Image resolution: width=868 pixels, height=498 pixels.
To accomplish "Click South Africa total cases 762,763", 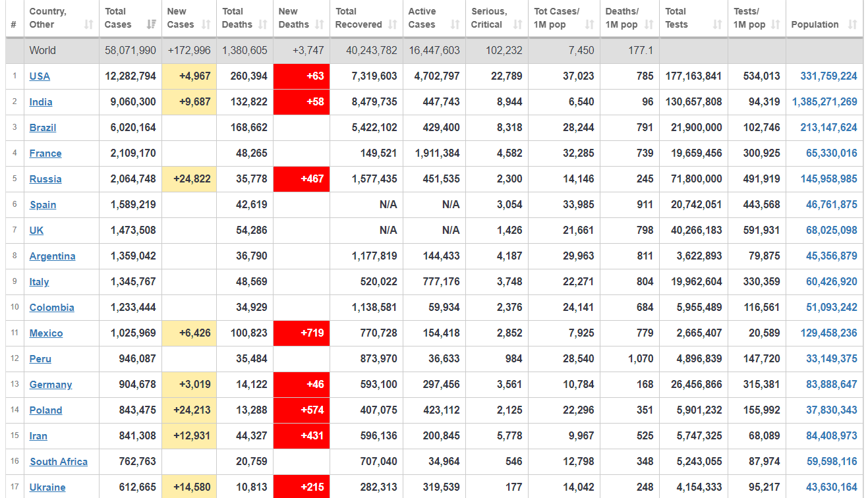I will [x=138, y=462].
